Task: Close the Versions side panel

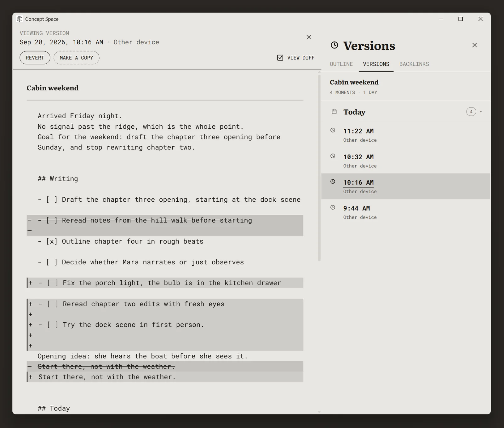Action: [474, 45]
